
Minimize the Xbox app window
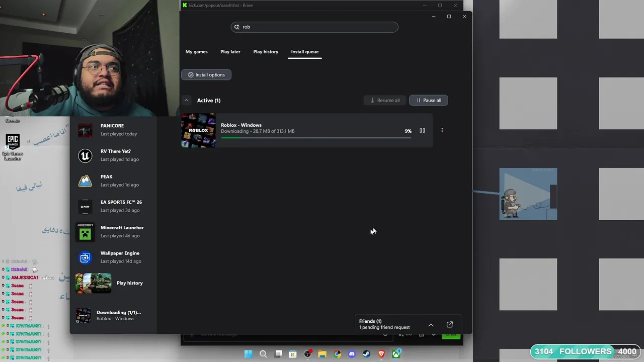click(434, 17)
